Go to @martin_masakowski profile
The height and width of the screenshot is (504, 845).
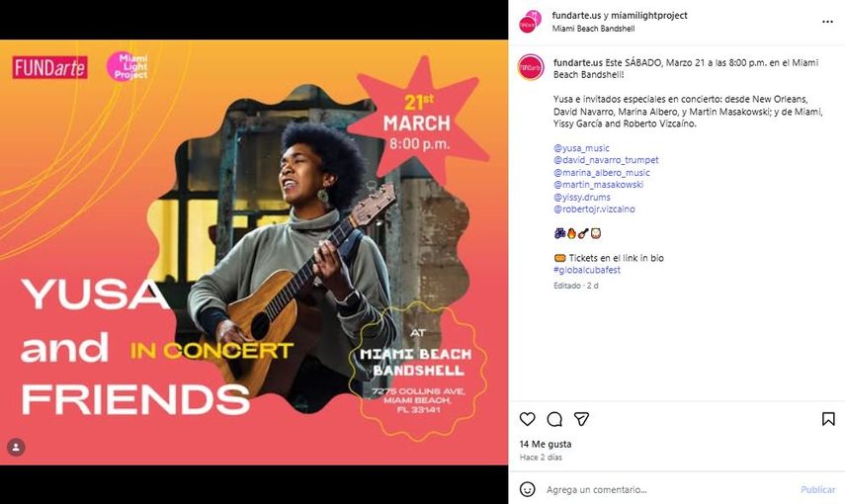coord(598,185)
